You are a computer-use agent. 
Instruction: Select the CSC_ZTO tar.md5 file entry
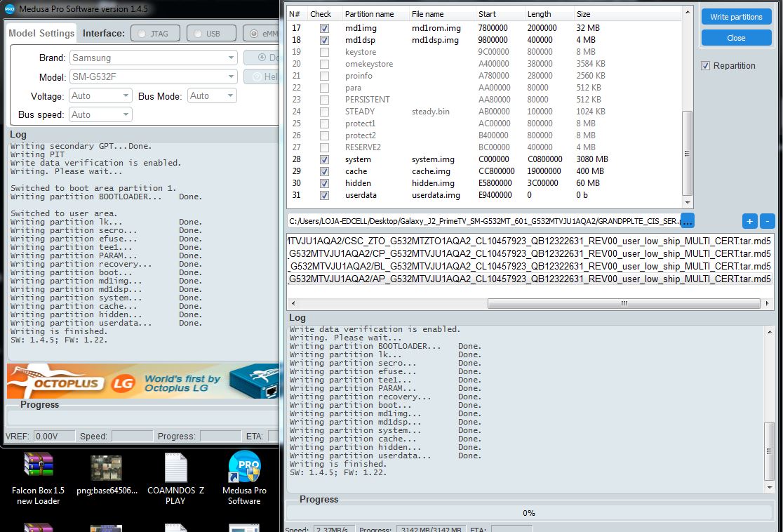click(x=530, y=241)
